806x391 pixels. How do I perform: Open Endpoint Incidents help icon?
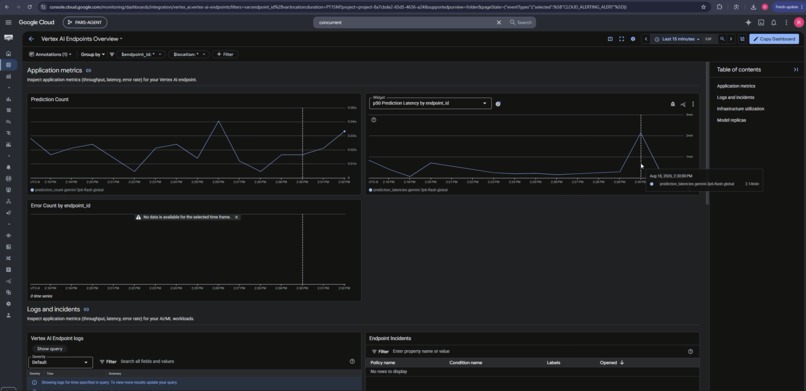(x=690, y=351)
